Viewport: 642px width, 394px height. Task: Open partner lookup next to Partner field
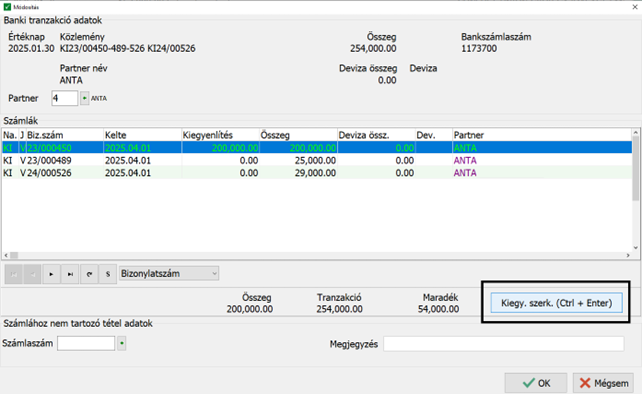84,98
